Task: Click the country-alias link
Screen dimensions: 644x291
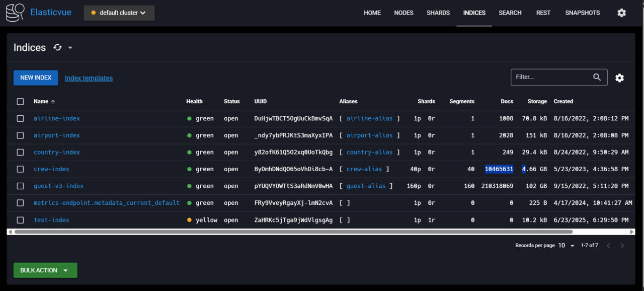Action: point(369,152)
